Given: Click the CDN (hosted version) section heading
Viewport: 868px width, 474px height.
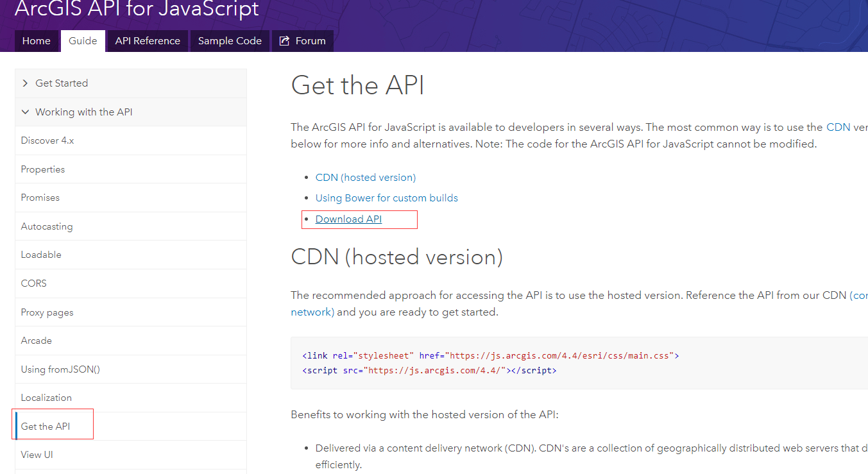Looking at the screenshot, I should click(397, 257).
